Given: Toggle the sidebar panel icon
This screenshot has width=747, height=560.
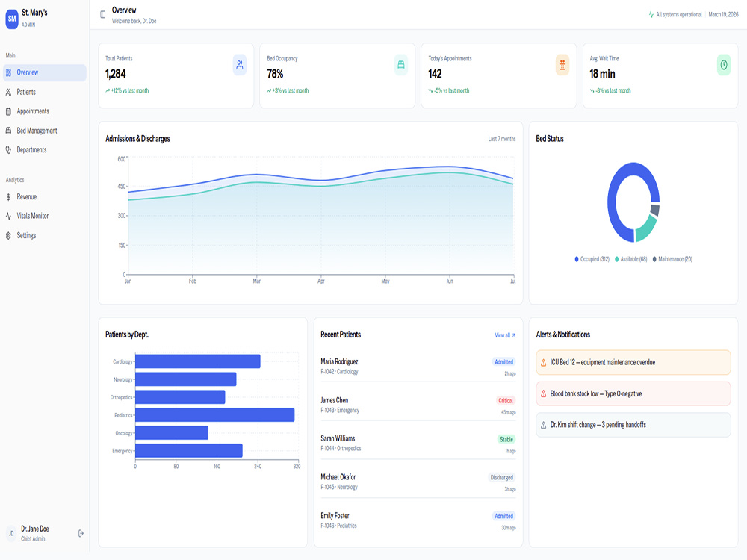Looking at the screenshot, I should (102, 15).
